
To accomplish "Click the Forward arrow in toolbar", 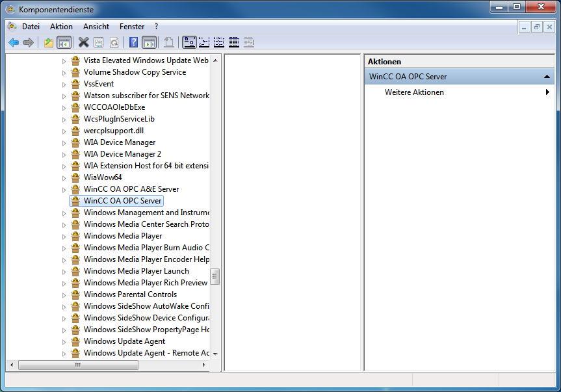I will click(28, 42).
